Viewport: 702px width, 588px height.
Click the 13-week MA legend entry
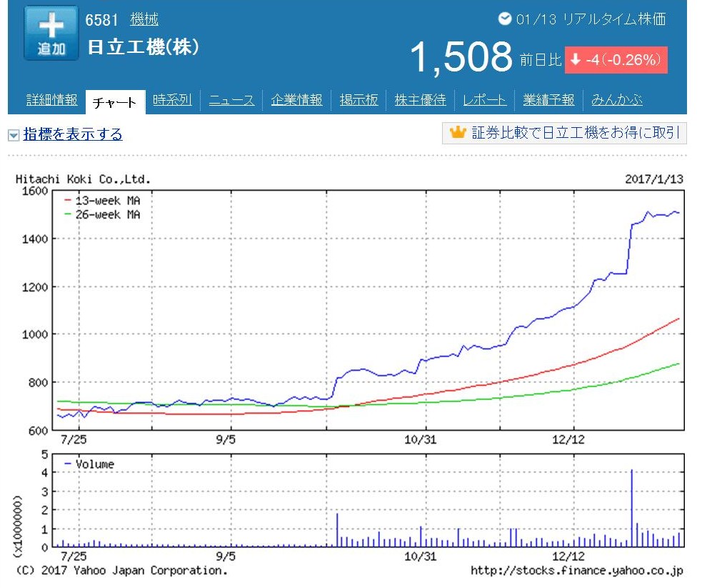point(103,200)
